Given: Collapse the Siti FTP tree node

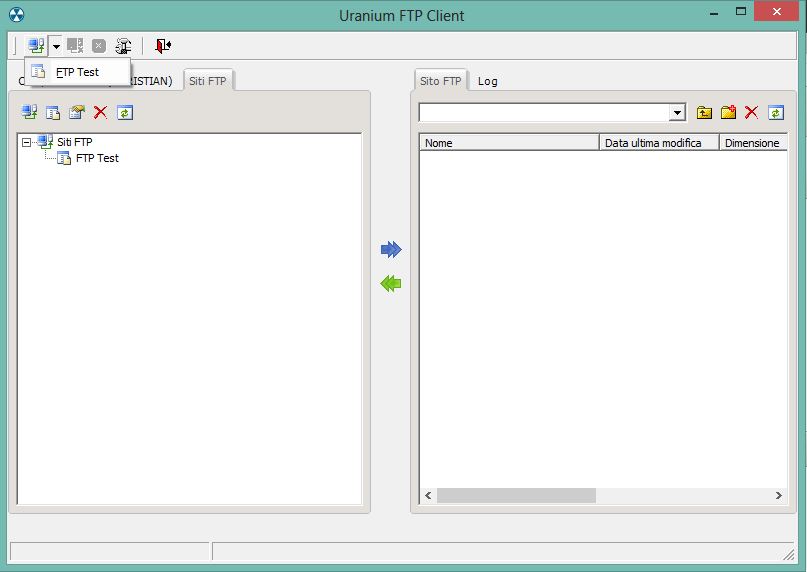Looking at the screenshot, I should click(26, 142).
